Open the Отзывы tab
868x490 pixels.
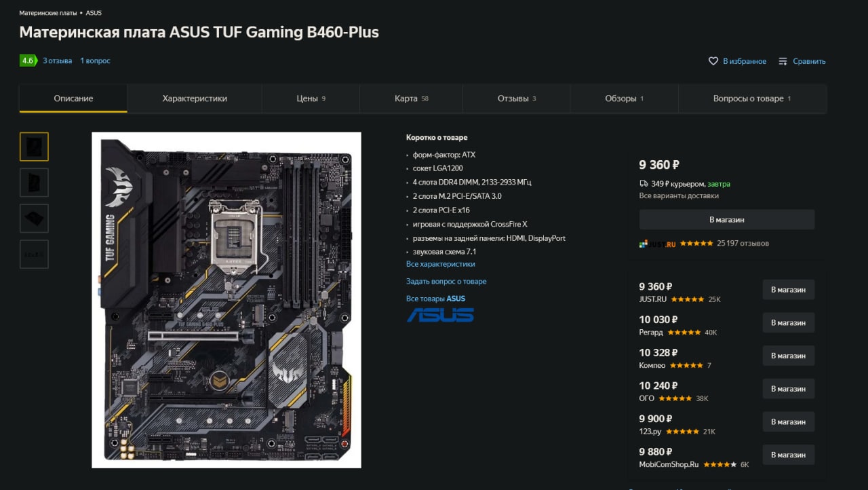tap(517, 98)
